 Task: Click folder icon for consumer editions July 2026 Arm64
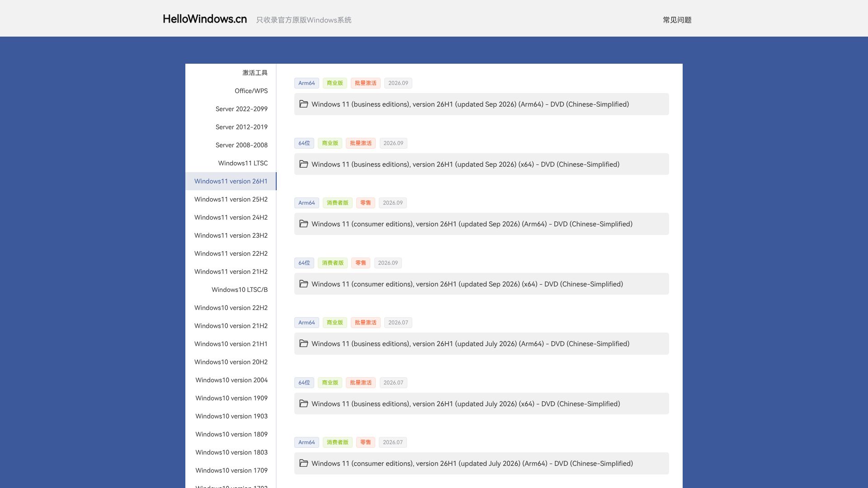coord(304,463)
